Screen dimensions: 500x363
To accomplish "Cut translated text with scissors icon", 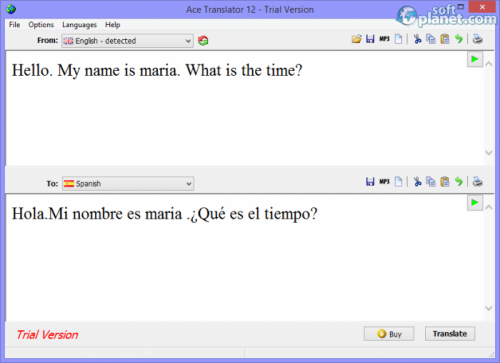I will pos(417,182).
